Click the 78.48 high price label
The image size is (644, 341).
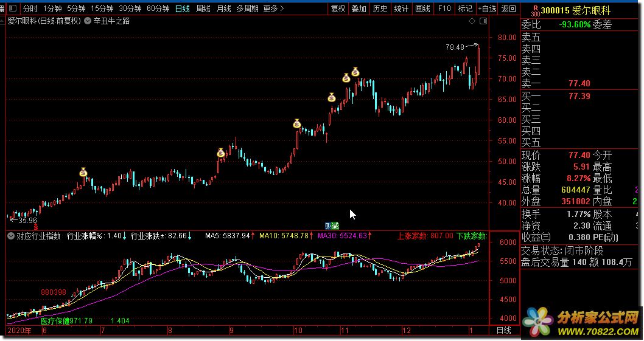point(455,47)
